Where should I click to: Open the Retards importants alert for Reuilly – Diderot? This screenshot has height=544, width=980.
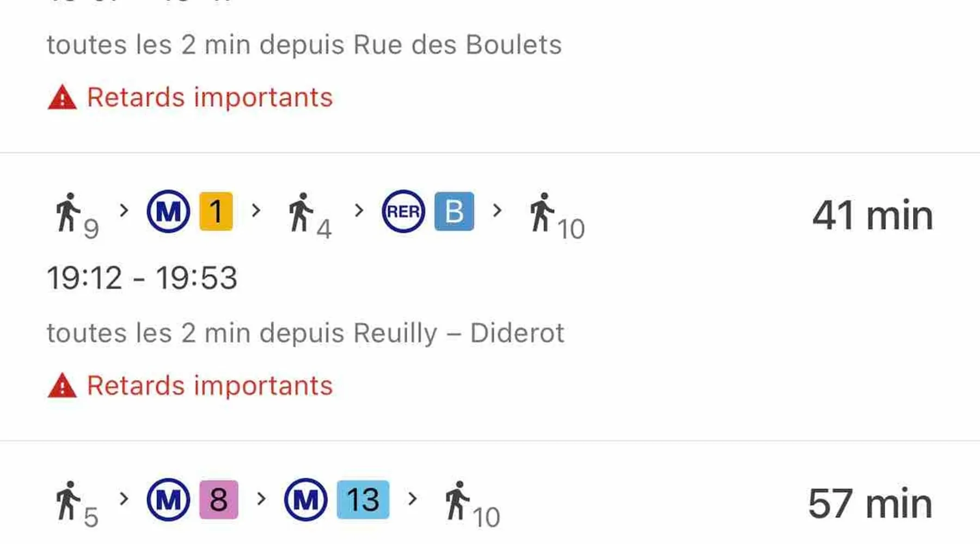pos(210,386)
